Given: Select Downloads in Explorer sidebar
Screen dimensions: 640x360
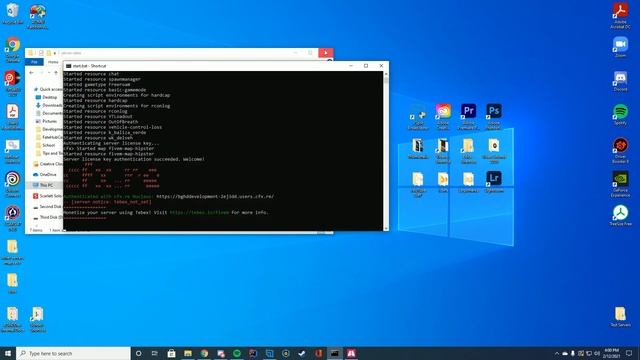Looking at the screenshot, I should 49,105.
